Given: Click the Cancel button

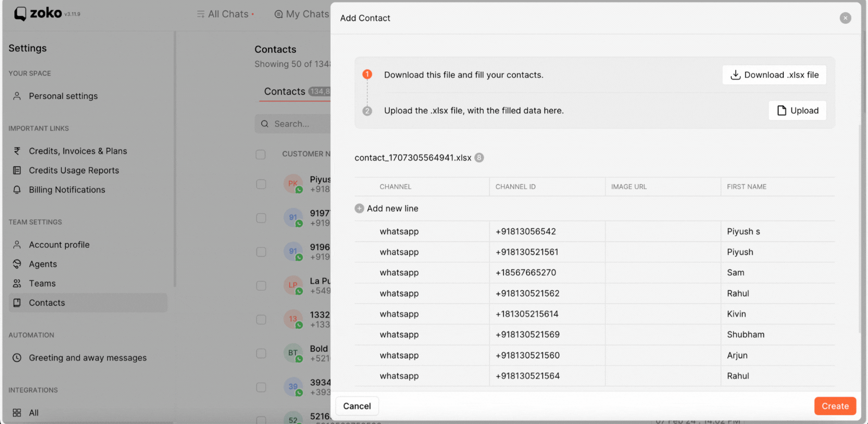Looking at the screenshot, I should point(357,406).
